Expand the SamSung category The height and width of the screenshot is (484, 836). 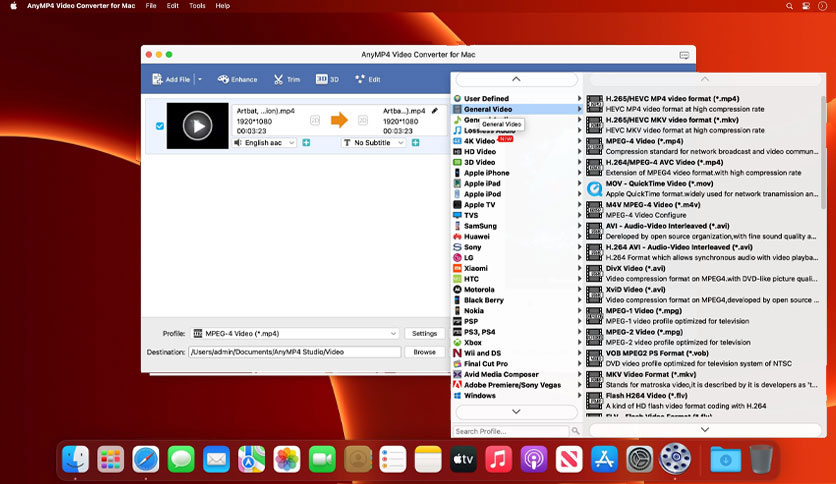(x=517, y=226)
